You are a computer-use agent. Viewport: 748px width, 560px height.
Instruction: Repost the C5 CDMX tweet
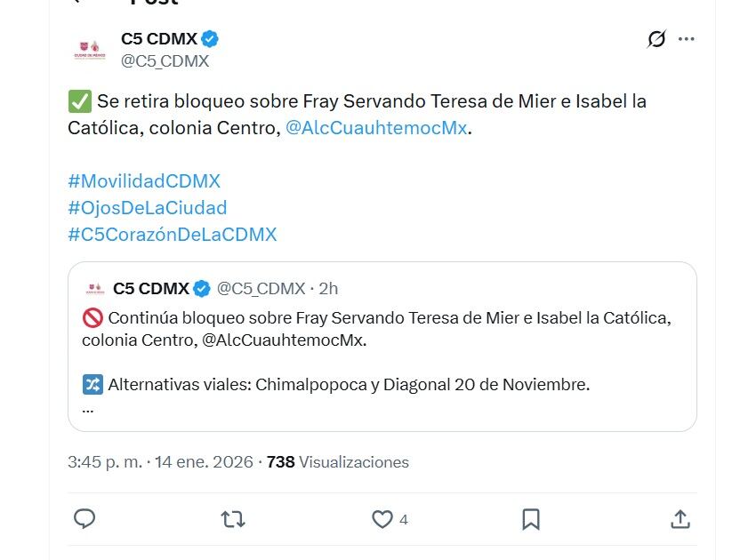coord(233,519)
